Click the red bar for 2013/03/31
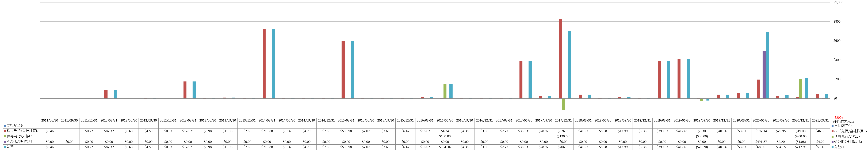The height and width of the screenshot is (150, 868). coord(185,90)
